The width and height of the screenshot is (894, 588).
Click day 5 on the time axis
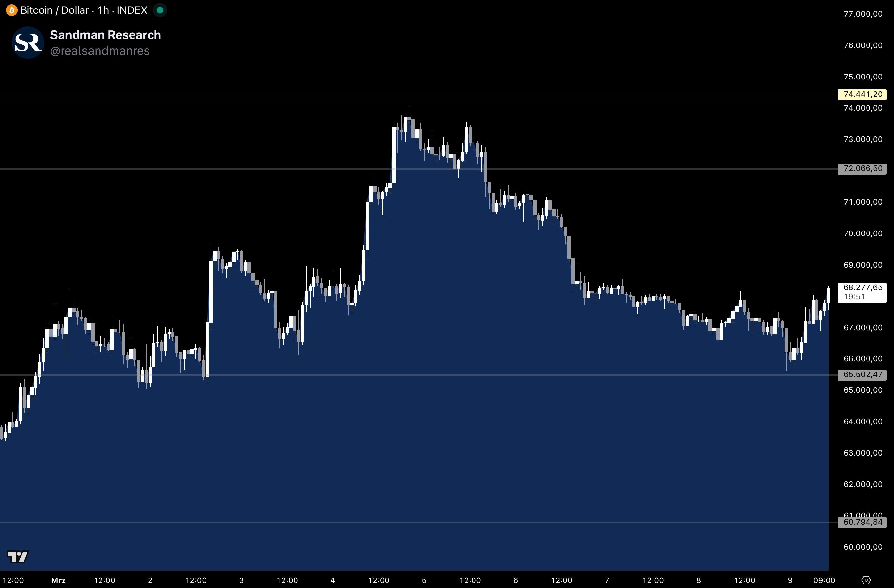click(x=424, y=580)
